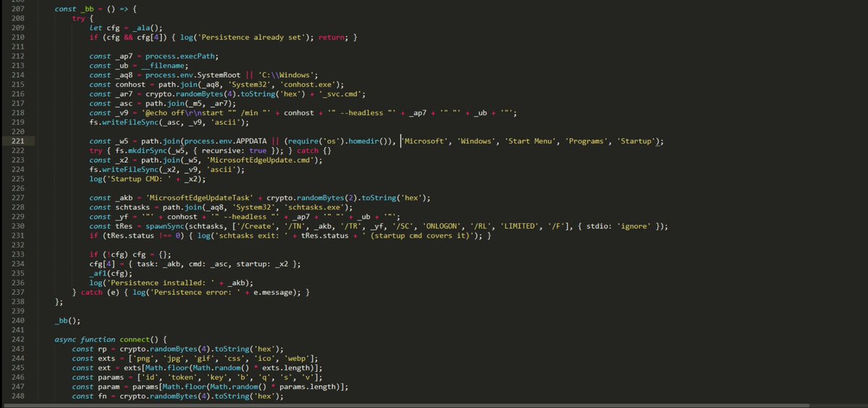This screenshot has height=408, width=868.
Task: Click the _af1(cfg) call
Action: click(111, 273)
